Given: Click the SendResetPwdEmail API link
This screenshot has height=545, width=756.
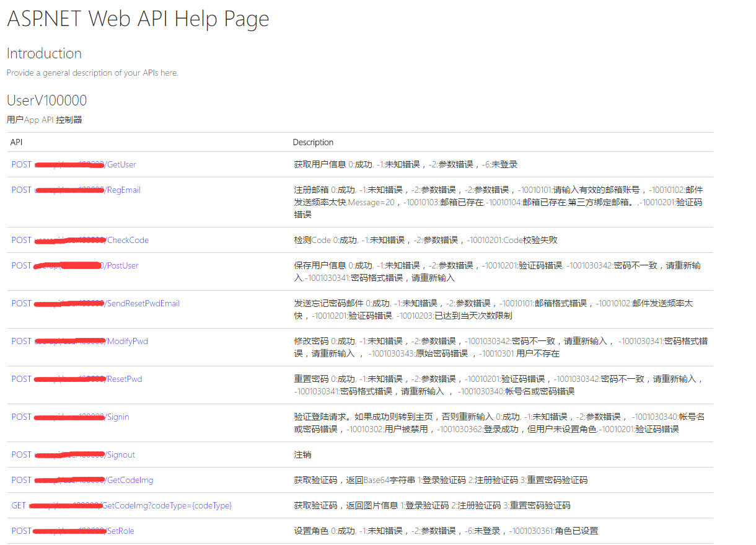Looking at the screenshot, I should coord(143,303).
